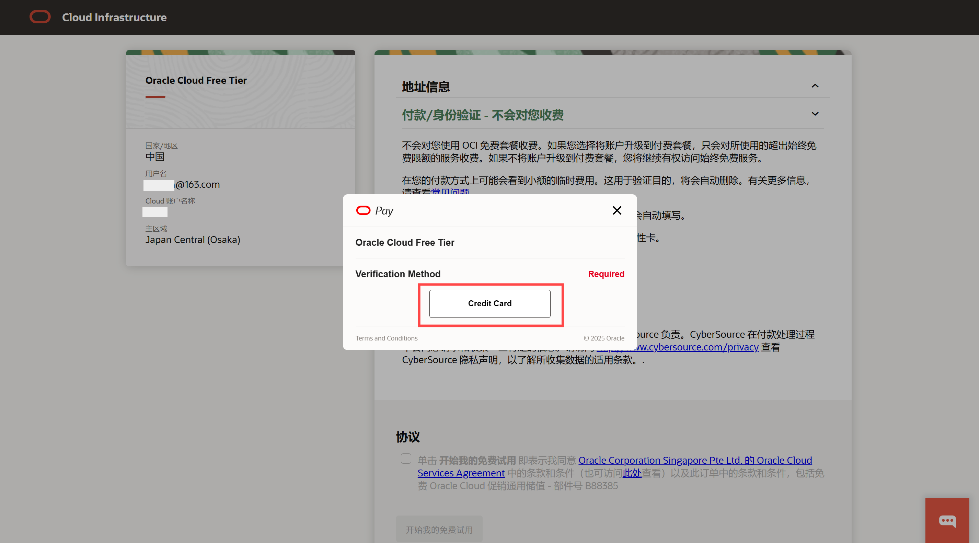
Task: Click the 开始我的免费试用 button
Action: (439, 529)
